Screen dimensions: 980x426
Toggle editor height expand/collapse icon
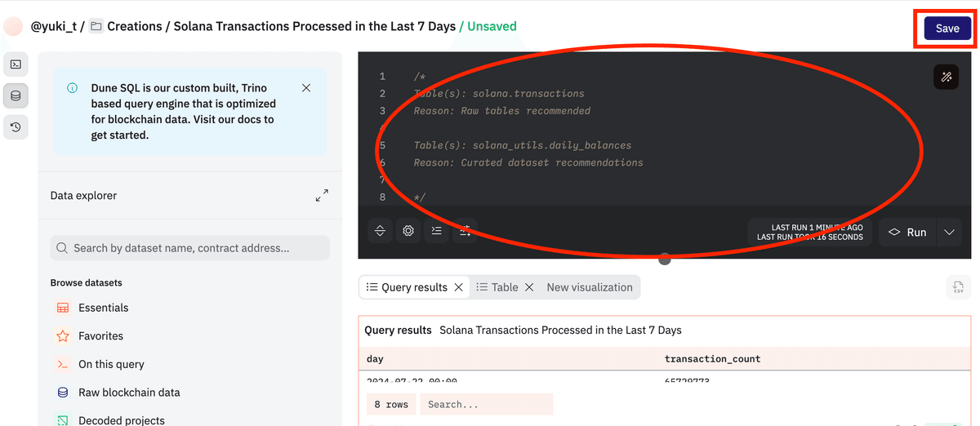click(x=380, y=231)
